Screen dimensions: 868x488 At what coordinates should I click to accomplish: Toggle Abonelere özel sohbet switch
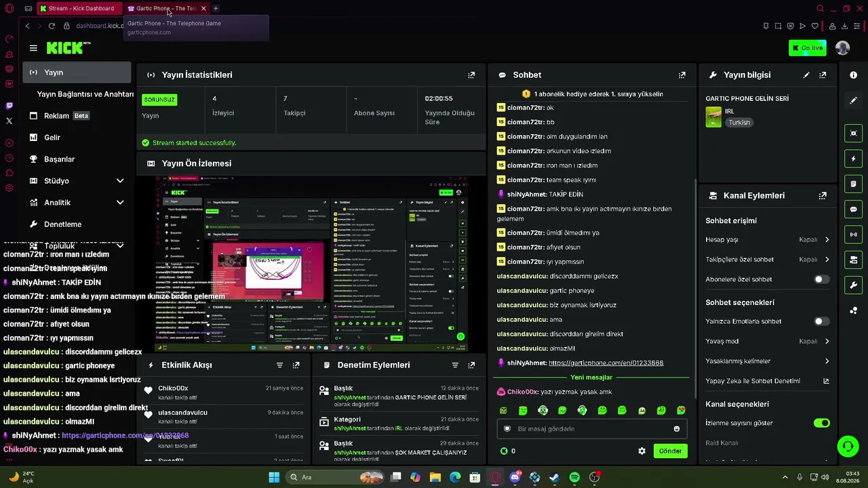[x=821, y=279]
